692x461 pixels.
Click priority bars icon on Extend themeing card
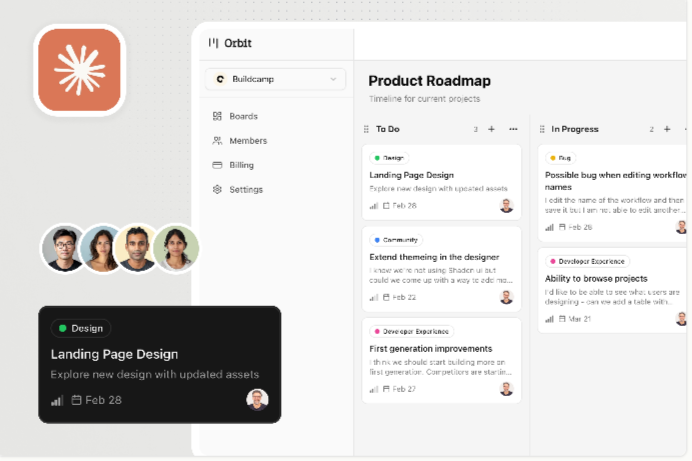pos(374,298)
